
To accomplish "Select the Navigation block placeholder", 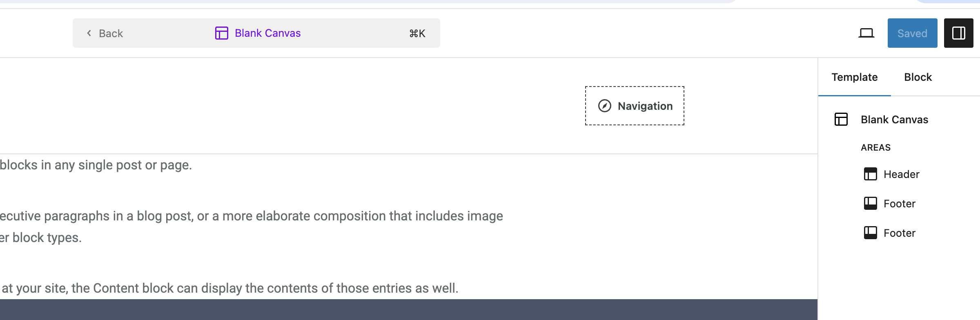I will (x=635, y=106).
